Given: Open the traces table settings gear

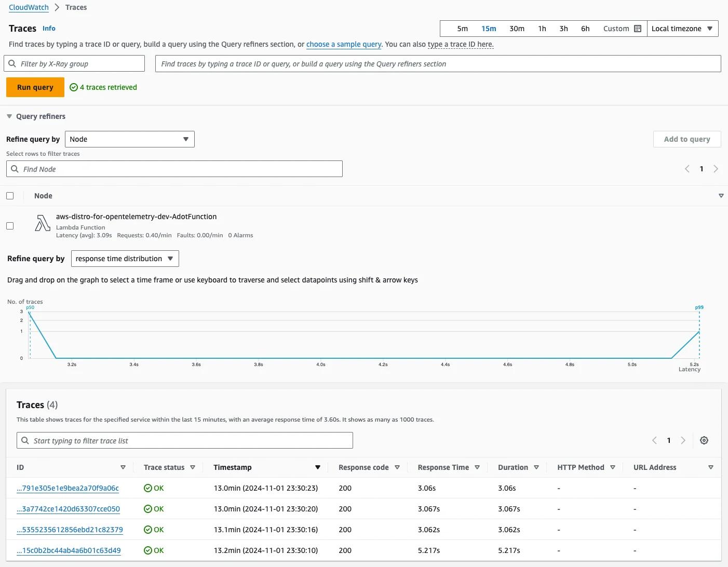Looking at the screenshot, I should pyautogui.click(x=704, y=440).
